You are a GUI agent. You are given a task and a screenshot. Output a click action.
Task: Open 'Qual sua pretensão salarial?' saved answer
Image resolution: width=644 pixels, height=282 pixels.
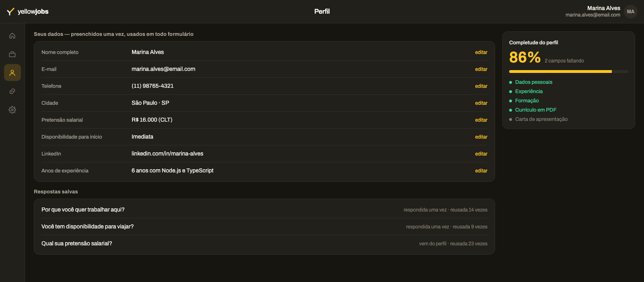pos(264,243)
